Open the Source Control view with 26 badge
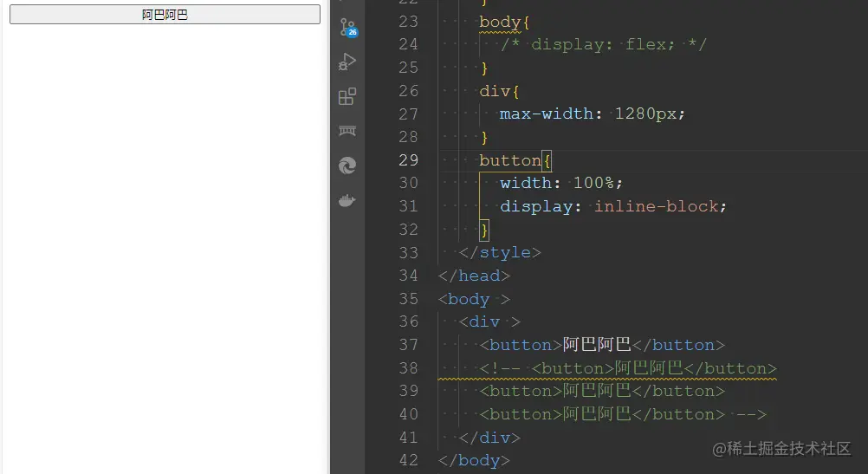Viewport: 868px width, 474px height. (348, 27)
